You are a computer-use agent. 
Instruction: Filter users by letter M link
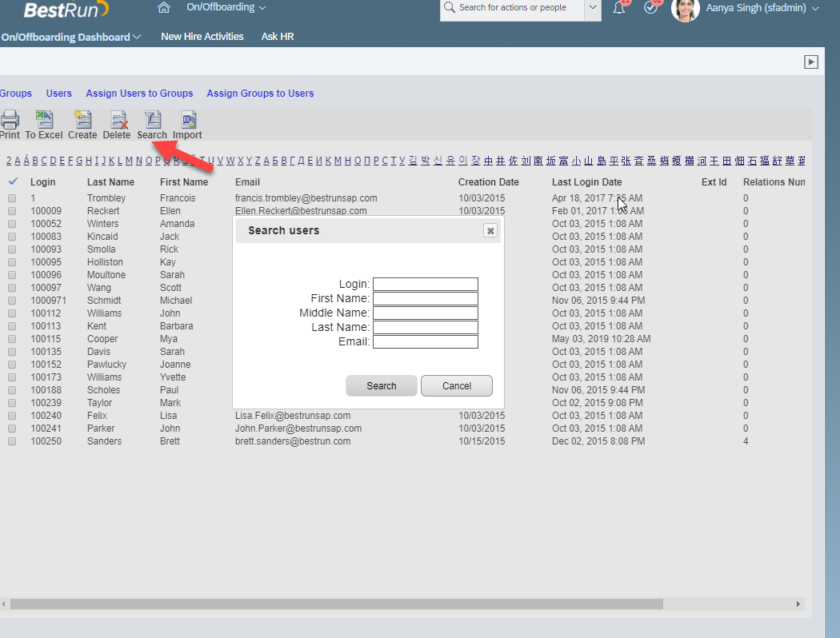pos(129,161)
